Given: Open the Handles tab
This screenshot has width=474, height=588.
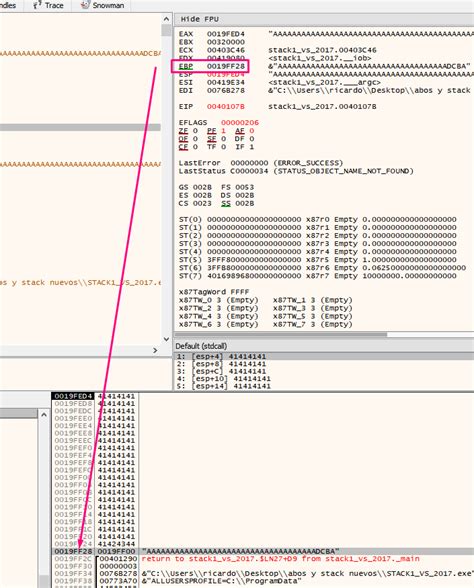Looking at the screenshot, I should click(8, 5).
